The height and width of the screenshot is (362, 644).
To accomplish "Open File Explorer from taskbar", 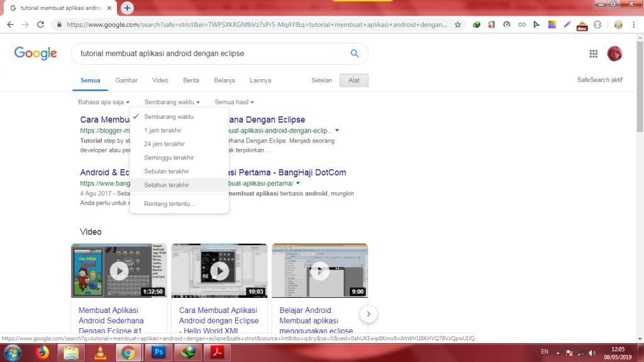I will point(71,353).
